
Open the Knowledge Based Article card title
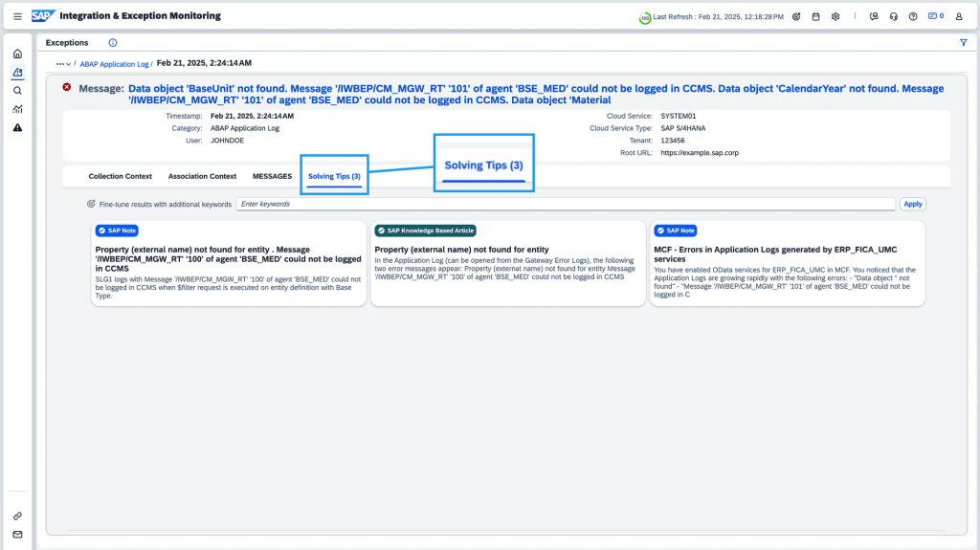click(x=462, y=250)
